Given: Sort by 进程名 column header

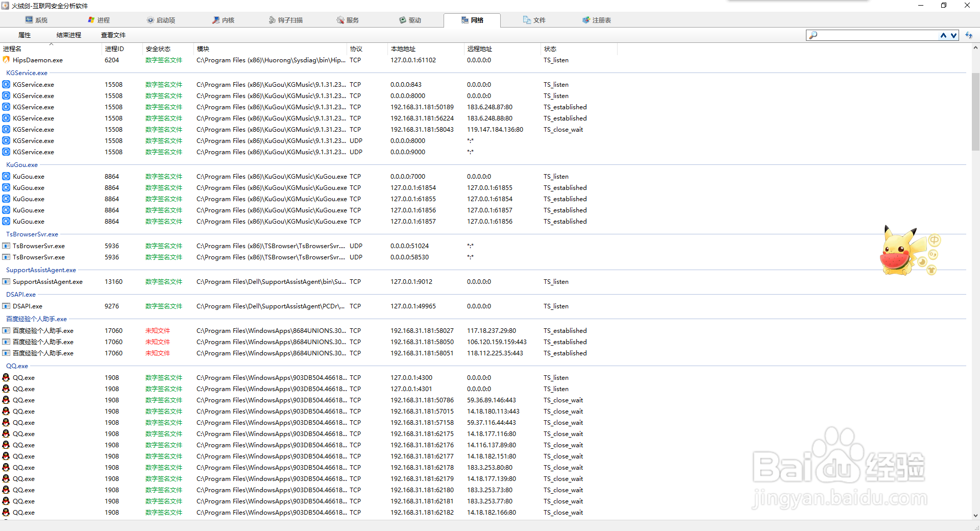Looking at the screenshot, I should (51, 49).
